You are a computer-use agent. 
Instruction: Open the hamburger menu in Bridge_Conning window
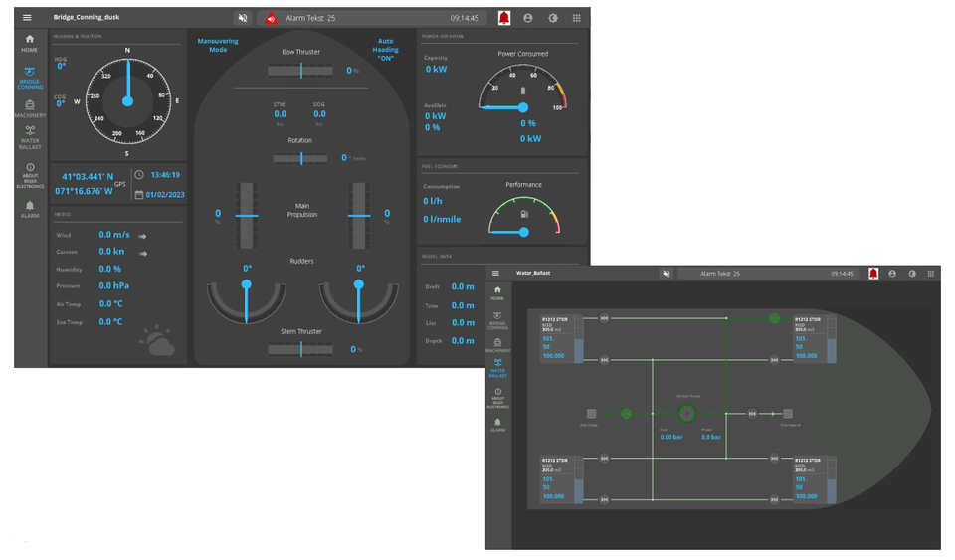tap(27, 18)
